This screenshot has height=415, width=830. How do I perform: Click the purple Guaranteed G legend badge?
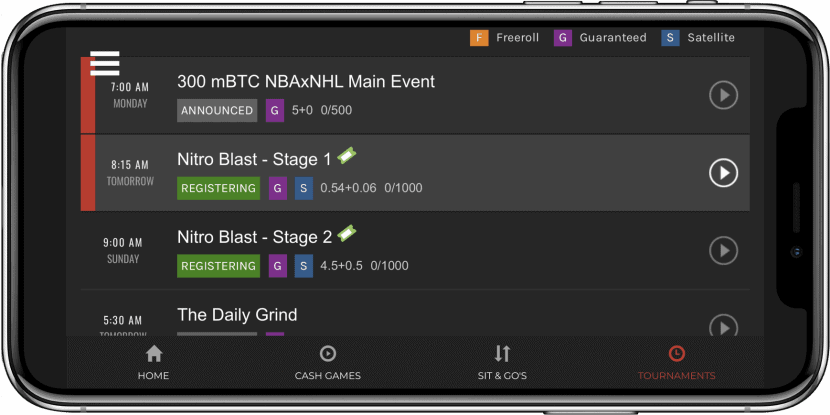pos(563,38)
